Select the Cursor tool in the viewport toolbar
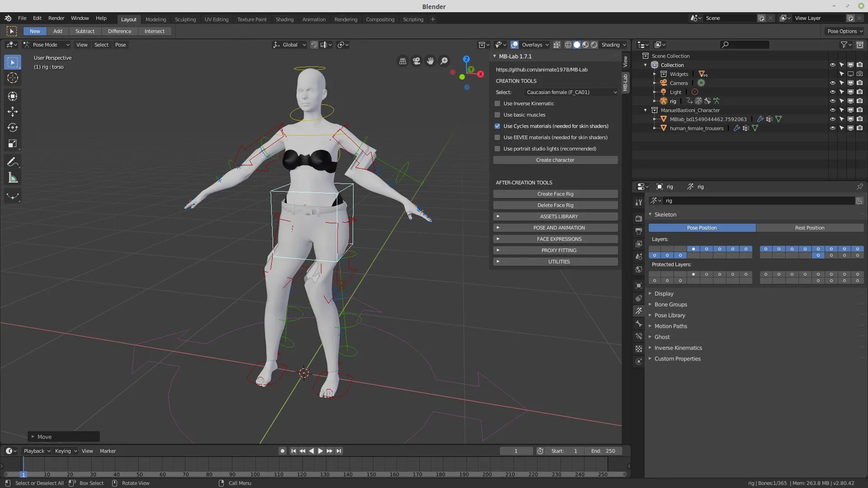 point(13,78)
